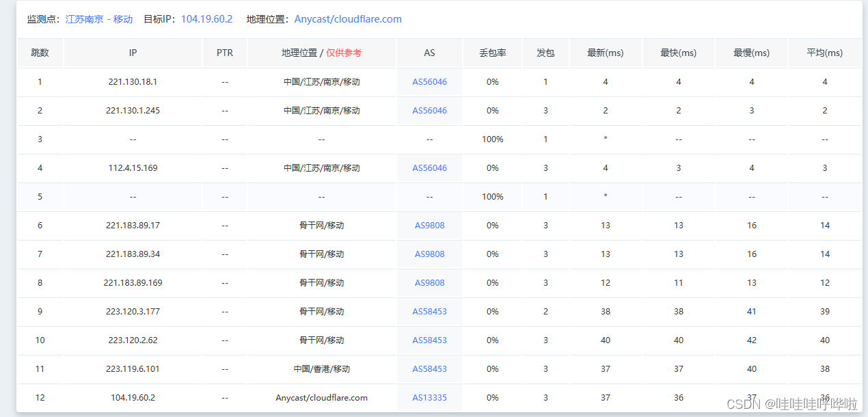Click 发包 value 2 in hop 9 row
The image size is (868, 417).
545,312
